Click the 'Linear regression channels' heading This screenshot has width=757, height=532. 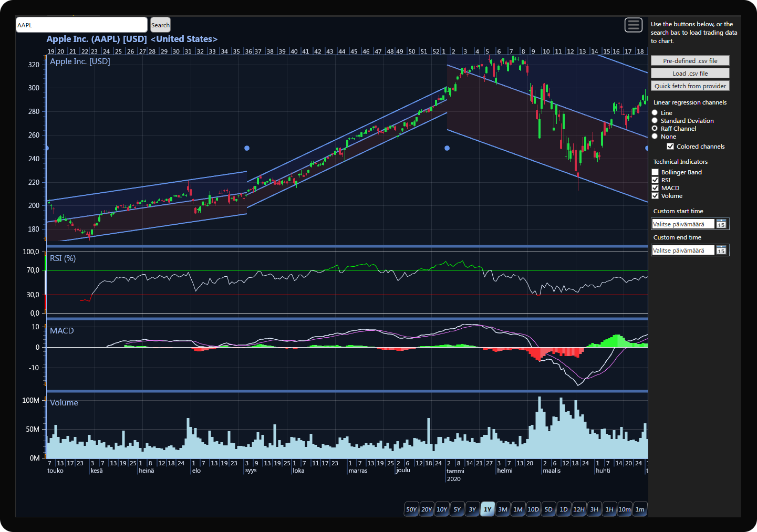(690, 102)
